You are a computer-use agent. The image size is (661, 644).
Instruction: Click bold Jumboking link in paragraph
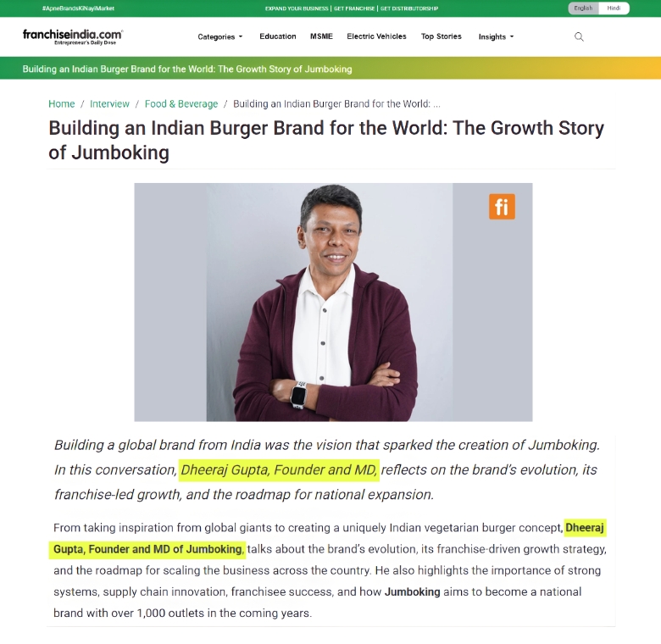click(x=413, y=591)
